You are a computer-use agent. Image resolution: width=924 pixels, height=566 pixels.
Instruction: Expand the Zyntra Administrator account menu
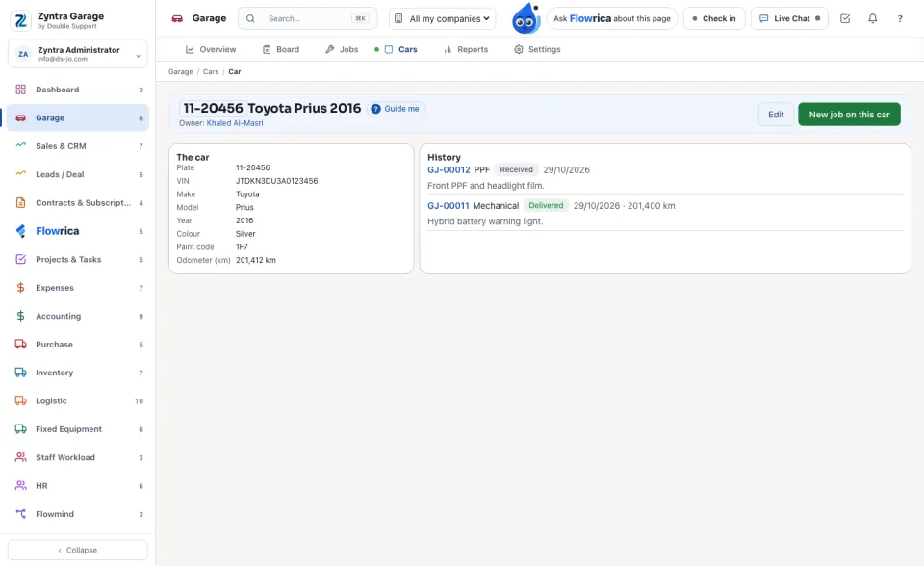coord(78,54)
